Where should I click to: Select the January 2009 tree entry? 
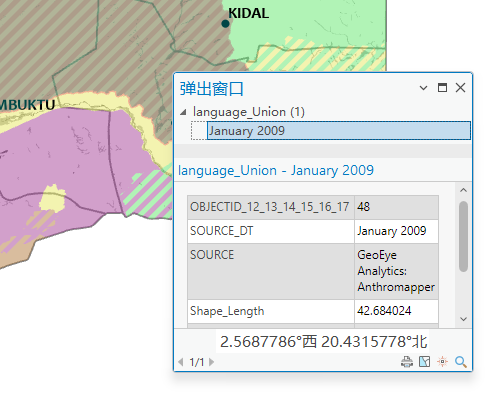[x=339, y=131]
